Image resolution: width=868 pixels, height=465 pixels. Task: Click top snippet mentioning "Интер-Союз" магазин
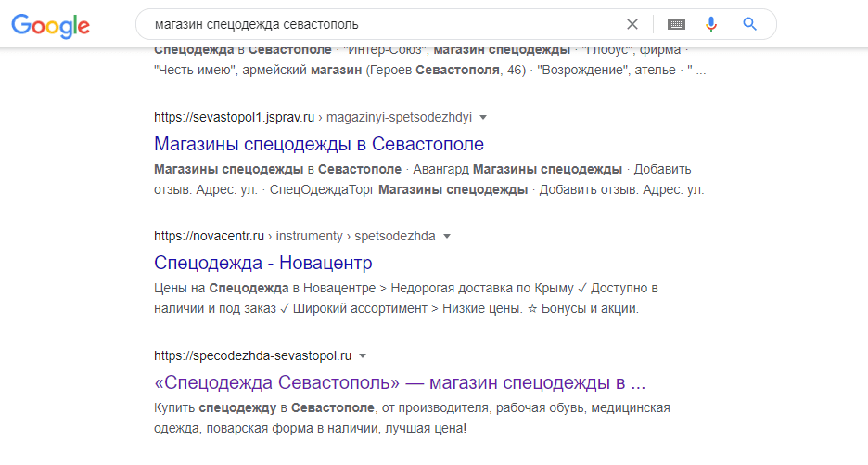(428, 61)
